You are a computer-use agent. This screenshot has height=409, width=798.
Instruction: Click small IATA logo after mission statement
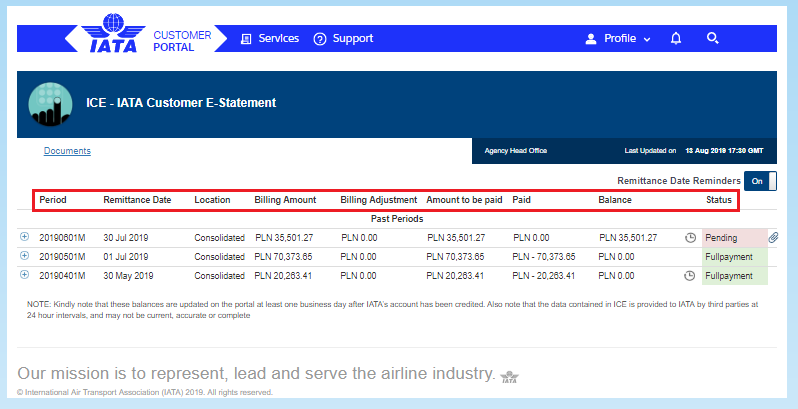point(509,377)
